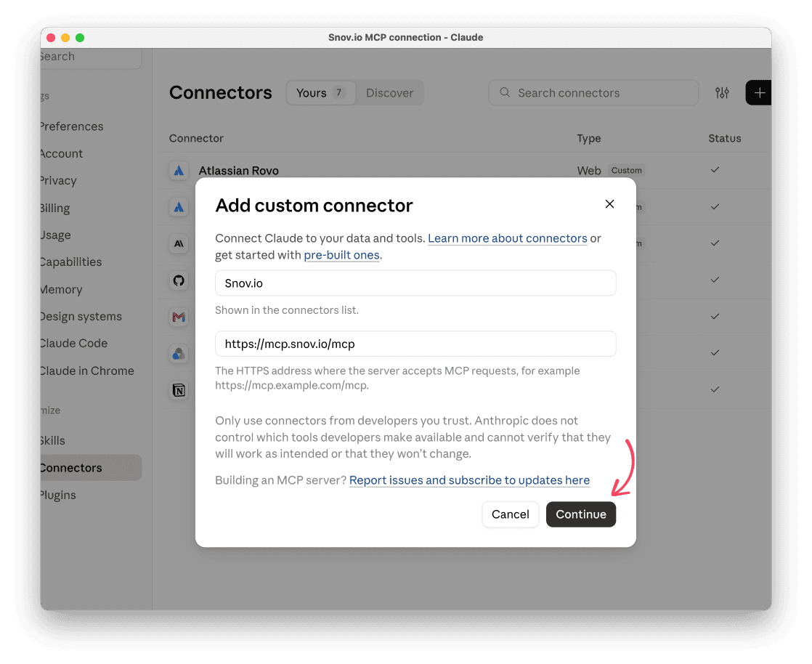Click the Continue button

(580, 514)
